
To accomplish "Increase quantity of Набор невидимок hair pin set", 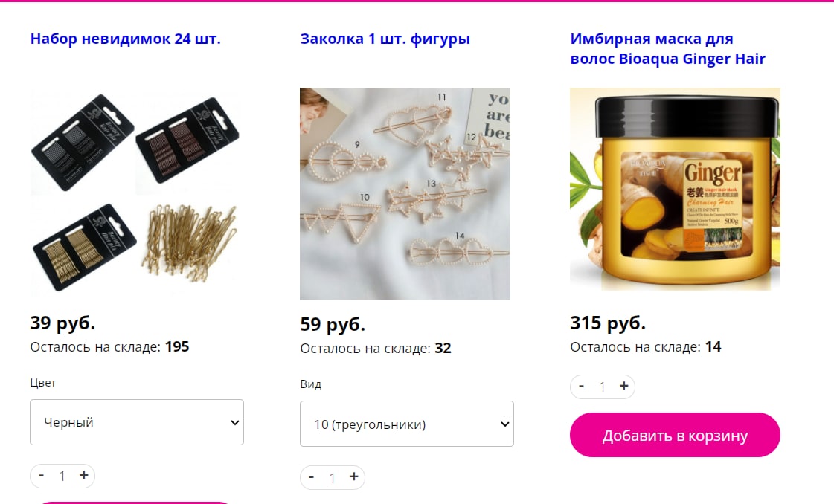I will point(83,475).
